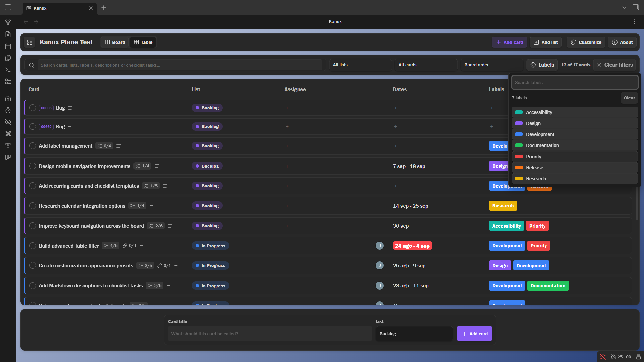Complete Create customization appearance presets card
The height and width of the screenshot is (362, 644).
pyautogui.click(x=33, y=265)
